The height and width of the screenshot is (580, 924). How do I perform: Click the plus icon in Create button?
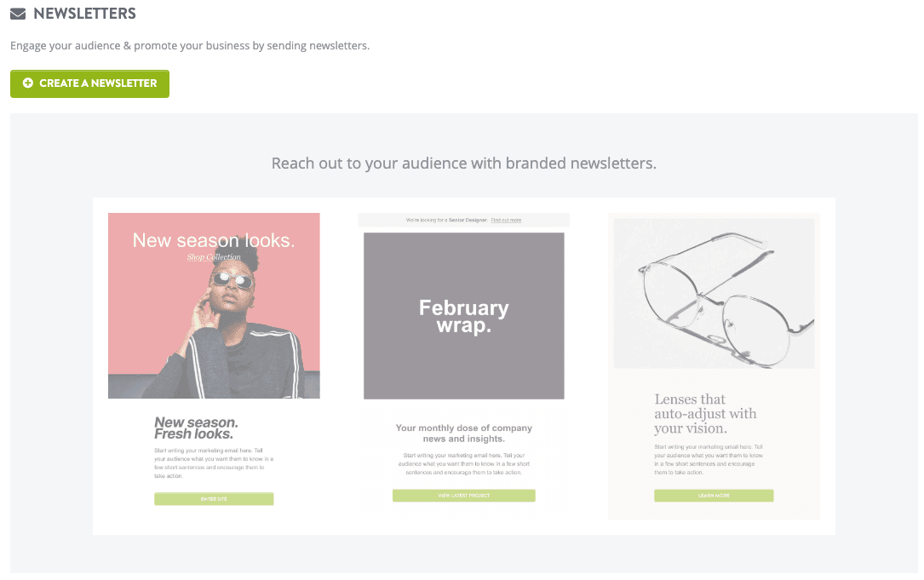(28, 83)
